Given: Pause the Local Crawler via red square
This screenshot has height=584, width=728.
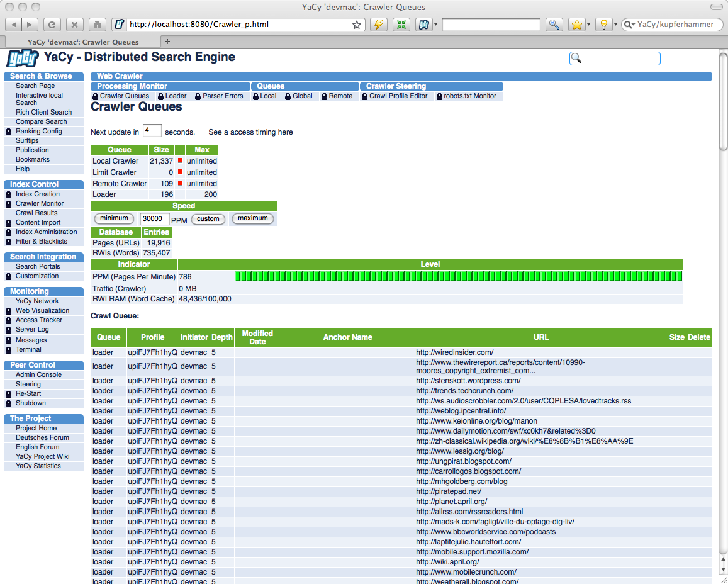Looking at the screenshot, I should (180, 161).
